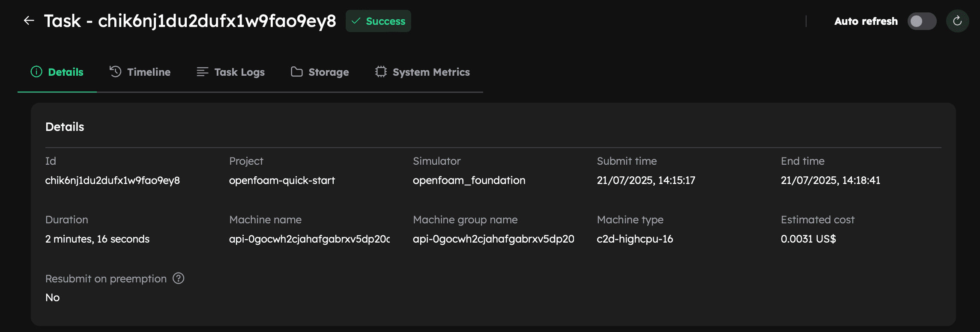Image resolution: width=980 pixels, height=332 pixels.
Task: Click the Estimated cost label
Action: [x=817, y=219]
